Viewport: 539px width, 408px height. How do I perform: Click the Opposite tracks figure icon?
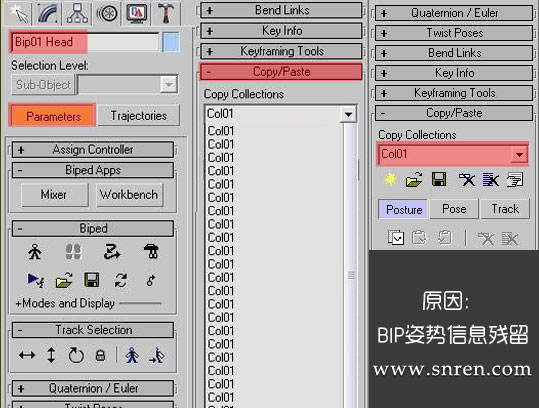click(157, 355)
